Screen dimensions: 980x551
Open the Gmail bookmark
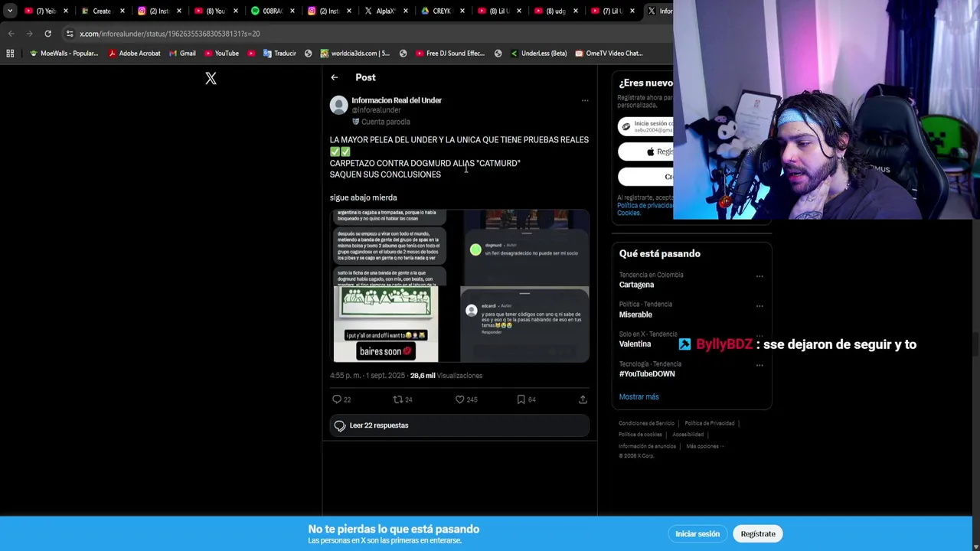(182, 54)
